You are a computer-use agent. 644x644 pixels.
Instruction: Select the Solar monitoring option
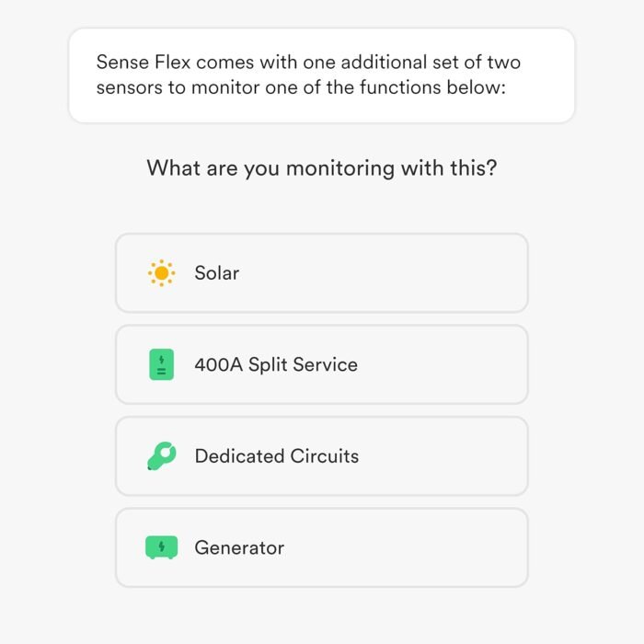322,273
